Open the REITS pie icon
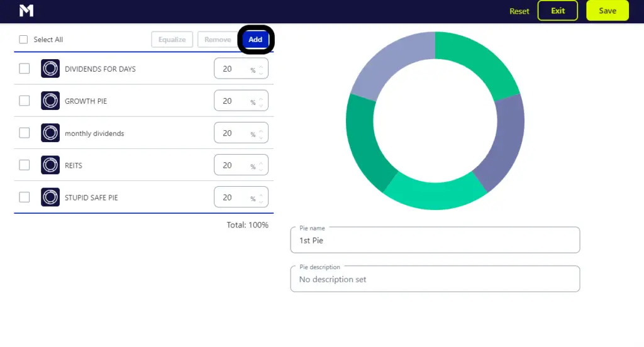 pos(50,165)
